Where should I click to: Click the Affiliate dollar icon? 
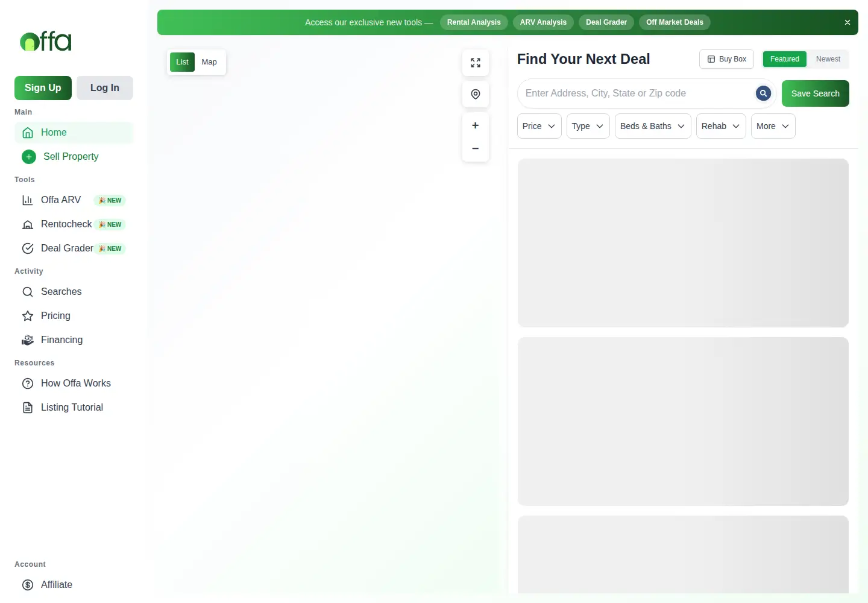click(x=28, y=585)
